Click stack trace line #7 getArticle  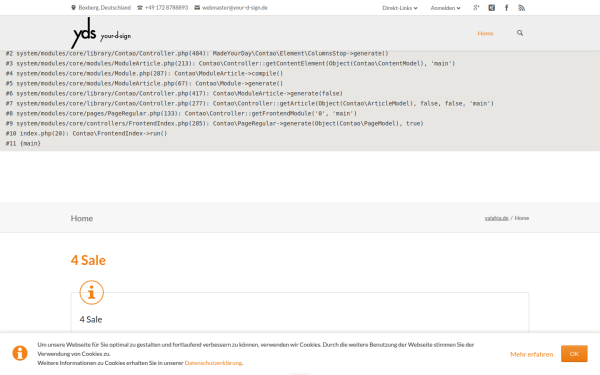click(x=249, y=103)
